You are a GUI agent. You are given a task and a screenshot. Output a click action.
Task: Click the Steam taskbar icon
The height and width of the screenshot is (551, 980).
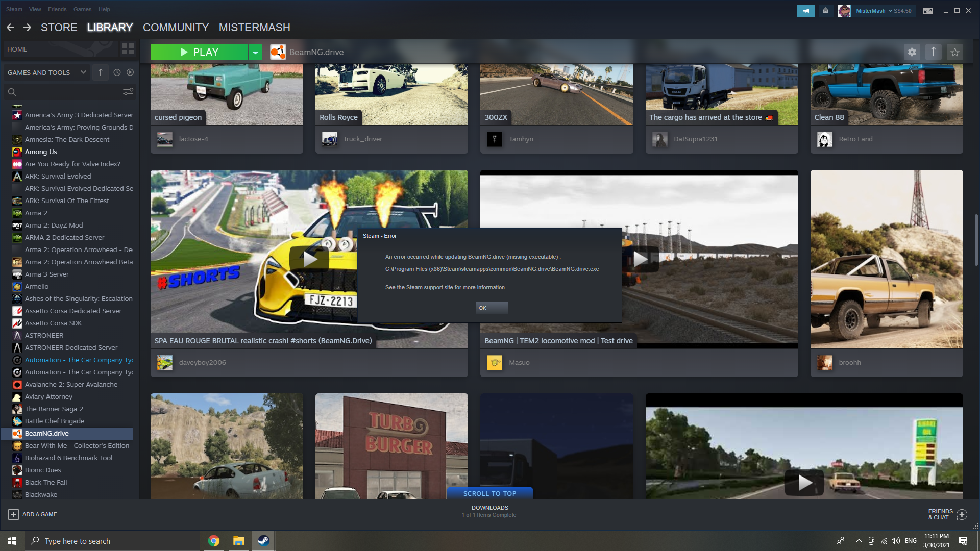[263, 541]
